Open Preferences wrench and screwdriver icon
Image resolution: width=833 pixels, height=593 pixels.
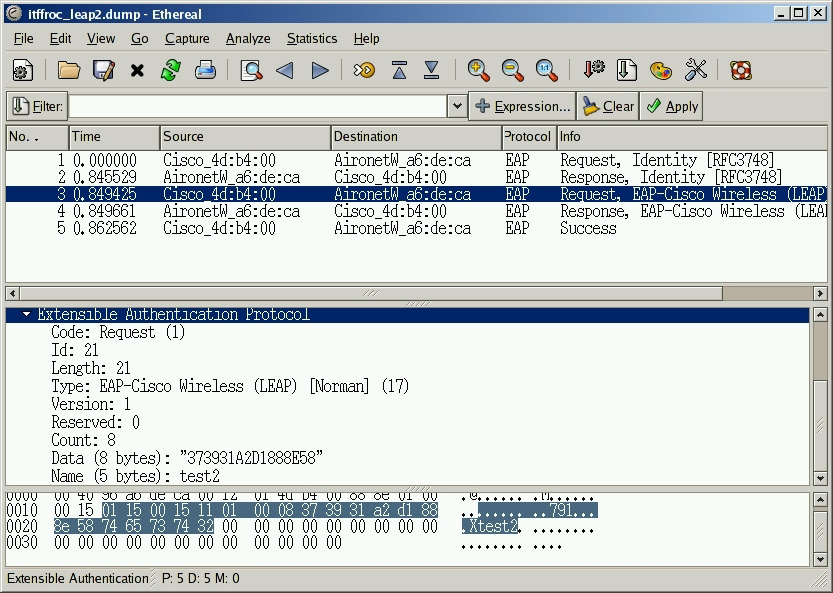[696, 70]
